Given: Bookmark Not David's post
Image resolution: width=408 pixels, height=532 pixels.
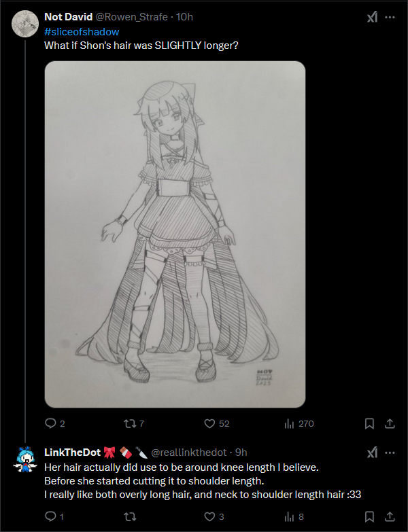Looking at the screenshot, I should 369,423.
